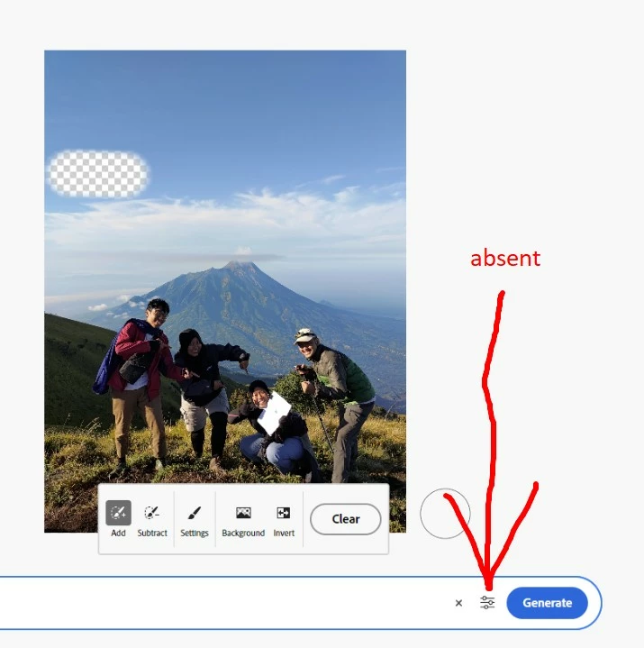Clear the prompt text with the X

458,603
